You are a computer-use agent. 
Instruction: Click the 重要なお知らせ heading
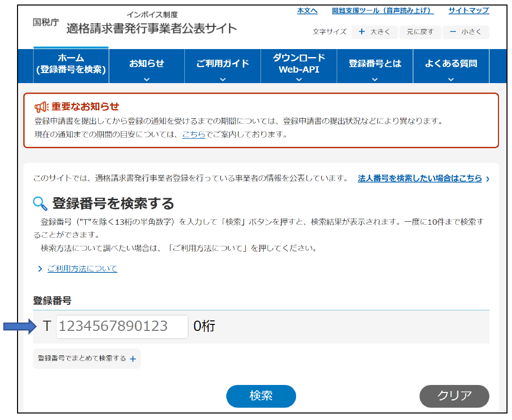coord(85,107)
